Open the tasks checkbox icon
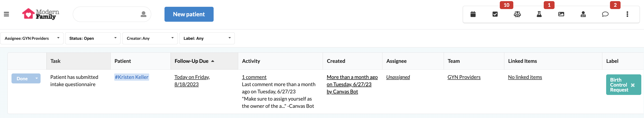The image size is (644, 118). [495, 14]
